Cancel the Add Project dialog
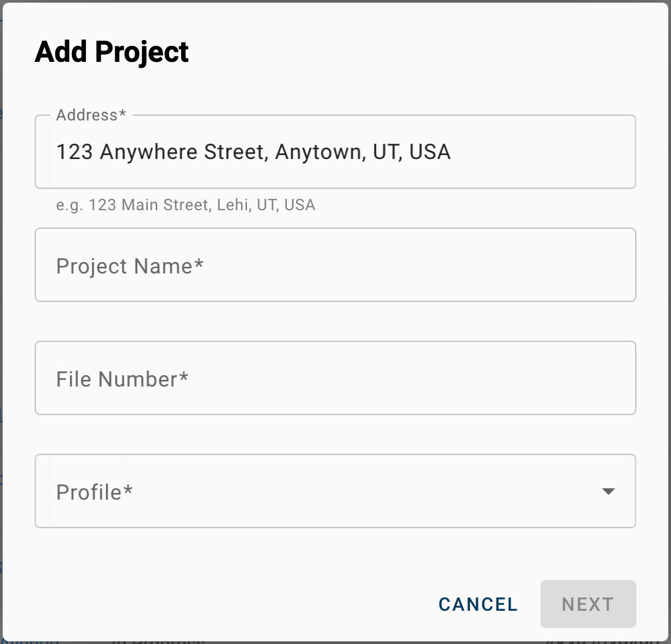671x644 pixels. [x=478, y=604]
